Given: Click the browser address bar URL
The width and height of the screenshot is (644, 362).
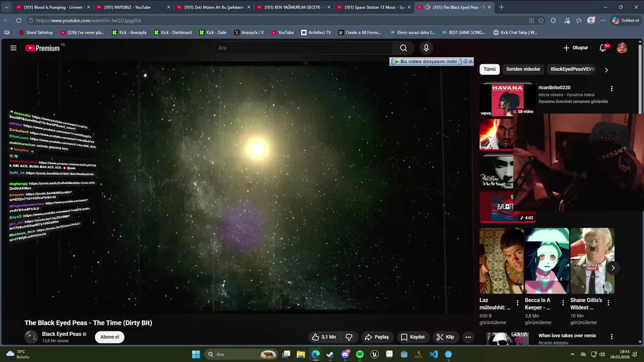Looking at the screenshot, I should 89,21.
